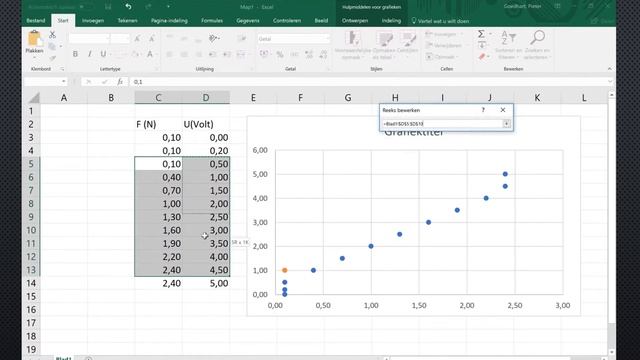Click the format painter brush icon
The image size is (640, 360).
52,58
